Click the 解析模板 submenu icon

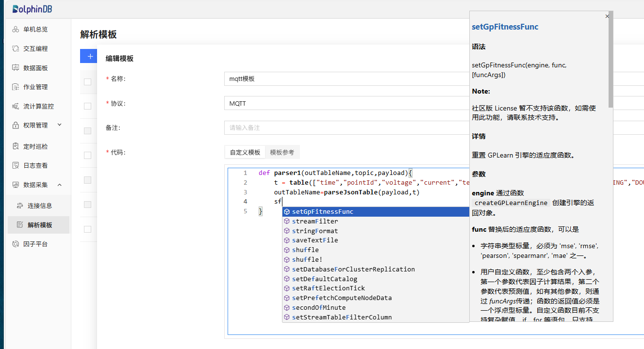click(x=20, y=225)
